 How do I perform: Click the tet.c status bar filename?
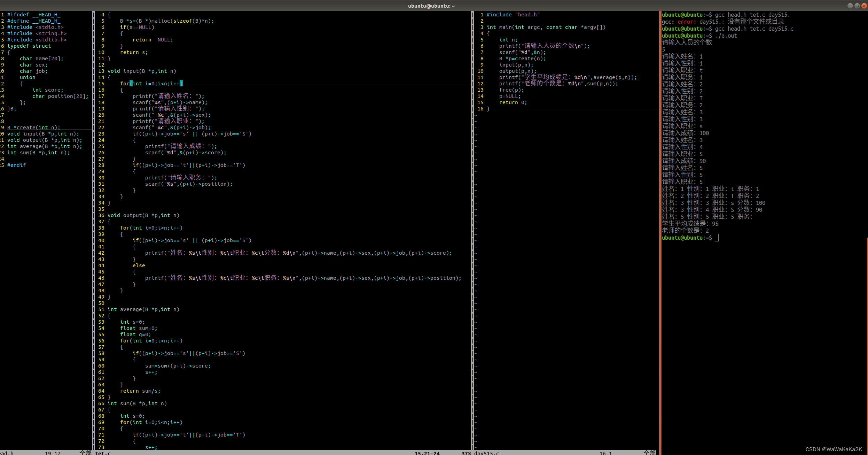103,453
